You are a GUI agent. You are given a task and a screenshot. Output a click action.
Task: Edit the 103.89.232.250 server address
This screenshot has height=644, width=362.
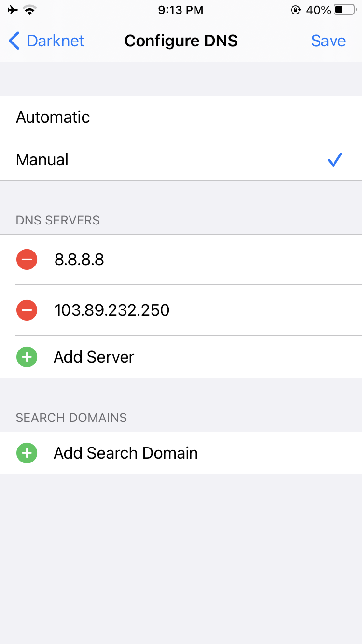click(x=112, y=310)
